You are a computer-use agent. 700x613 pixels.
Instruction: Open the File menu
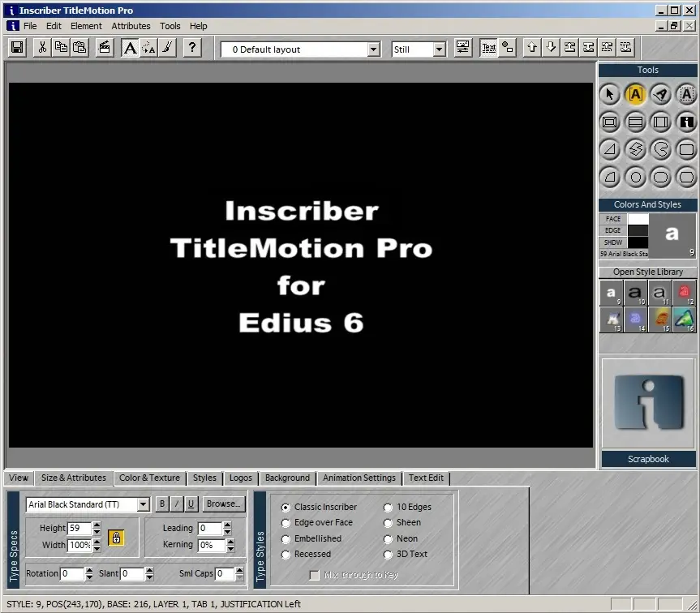(30, 26)
